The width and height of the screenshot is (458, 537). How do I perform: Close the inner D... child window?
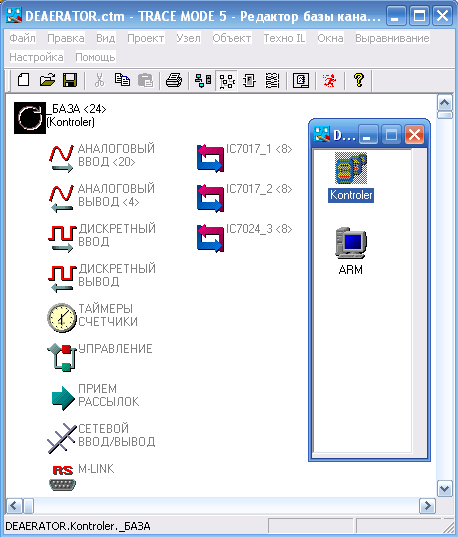click(414, 134)
